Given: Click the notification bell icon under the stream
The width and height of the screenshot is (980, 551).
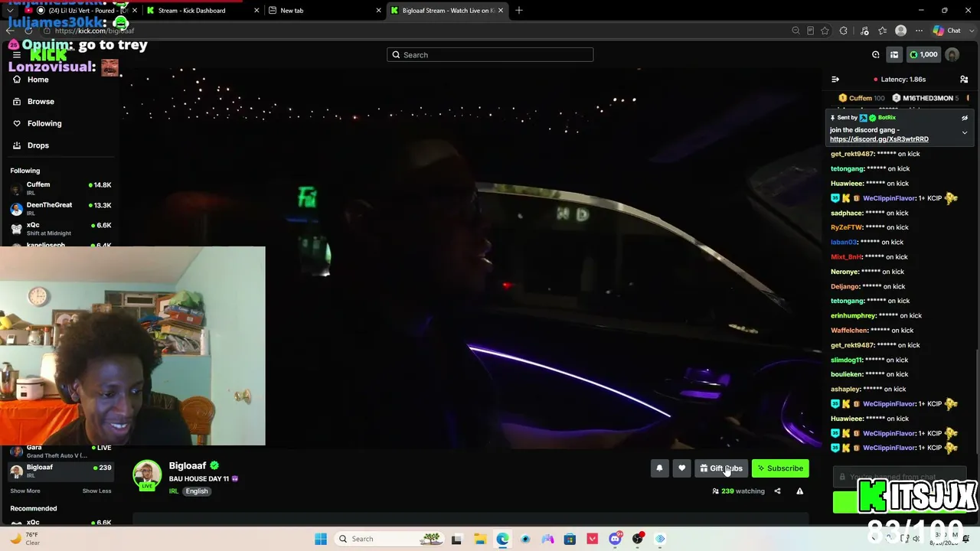Looking at the screenshot, I should click(659, 468).
